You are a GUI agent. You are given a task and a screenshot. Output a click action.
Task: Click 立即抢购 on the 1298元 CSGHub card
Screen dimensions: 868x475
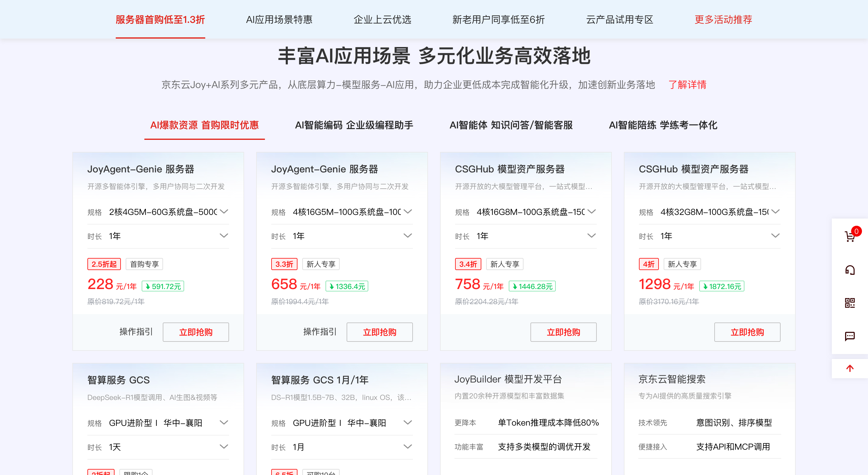[x=747, y=332]
